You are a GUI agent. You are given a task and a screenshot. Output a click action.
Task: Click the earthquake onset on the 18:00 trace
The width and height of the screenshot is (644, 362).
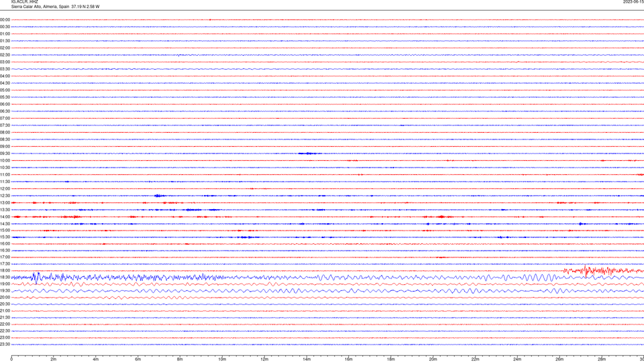pyautogui.click(x=565, y=270)
